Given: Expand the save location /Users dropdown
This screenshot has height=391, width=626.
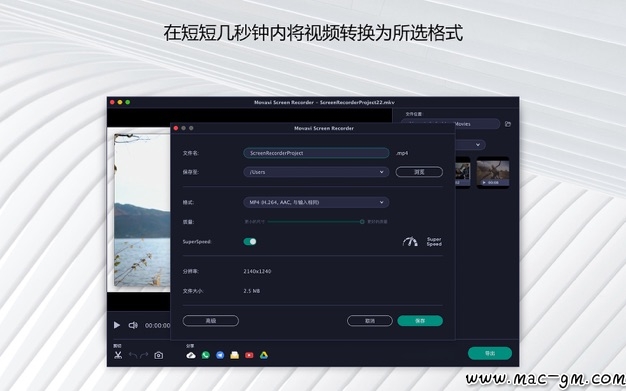Looking at the screenshot, I should pyautogui.click(x=316, y=172).
